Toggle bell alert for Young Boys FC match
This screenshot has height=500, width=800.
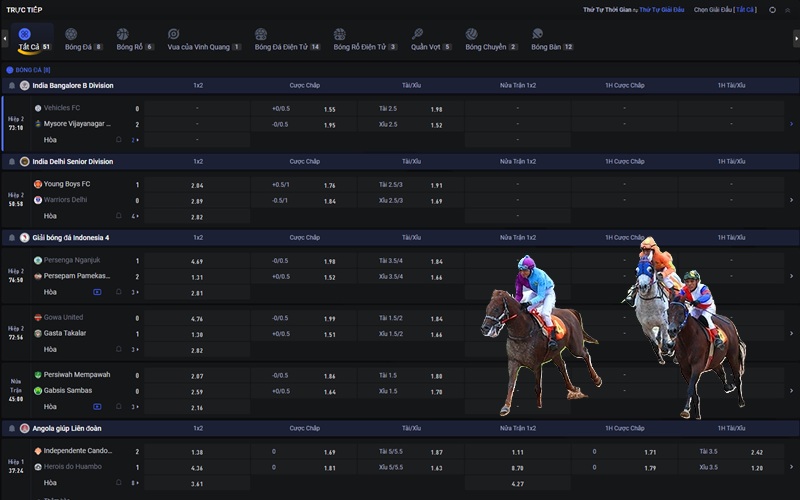pos(118,216)
